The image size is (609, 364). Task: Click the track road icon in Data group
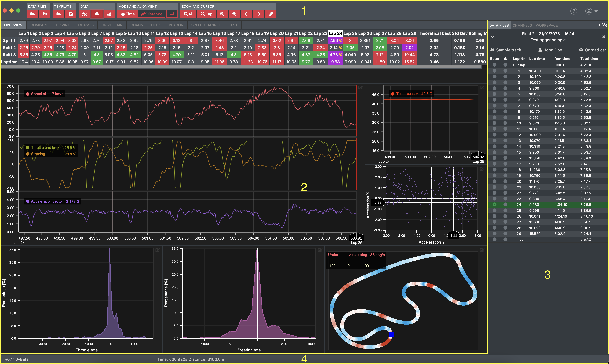[x=97, y=14]
